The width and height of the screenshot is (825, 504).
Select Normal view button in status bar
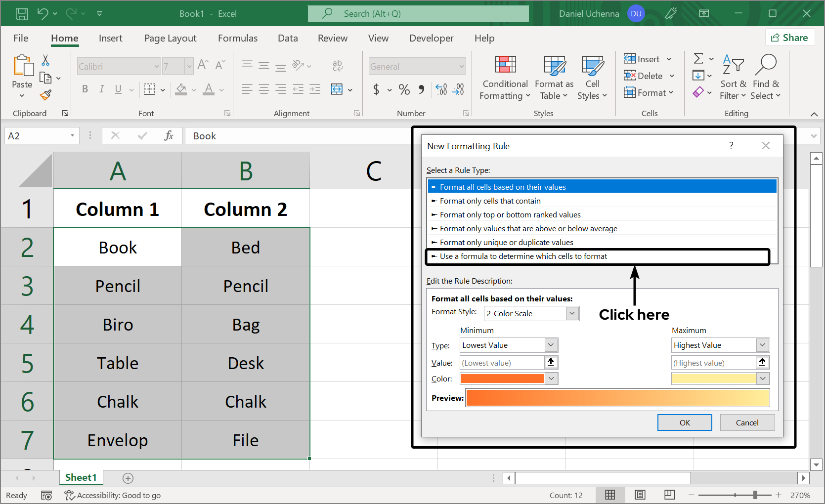(x=610, y=495)
